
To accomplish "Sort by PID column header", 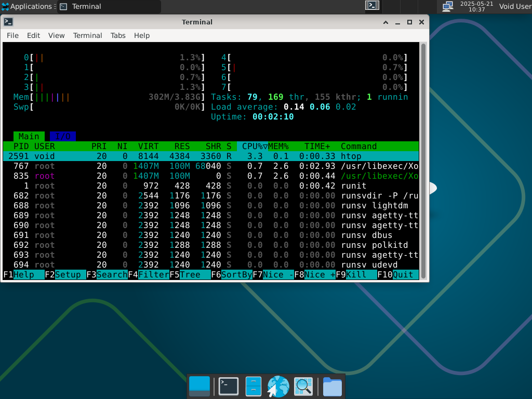I will click(21, 146).
